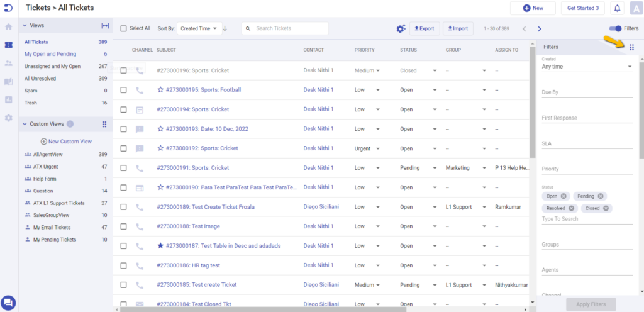Open the Reports chart icon in sidebar
The width and height of the screenshot is (644, 312).
(x=9, y=100)
